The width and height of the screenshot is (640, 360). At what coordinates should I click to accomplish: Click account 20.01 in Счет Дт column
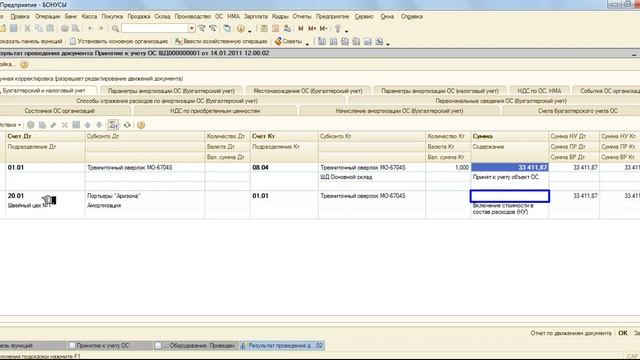(x=16, y=196)
